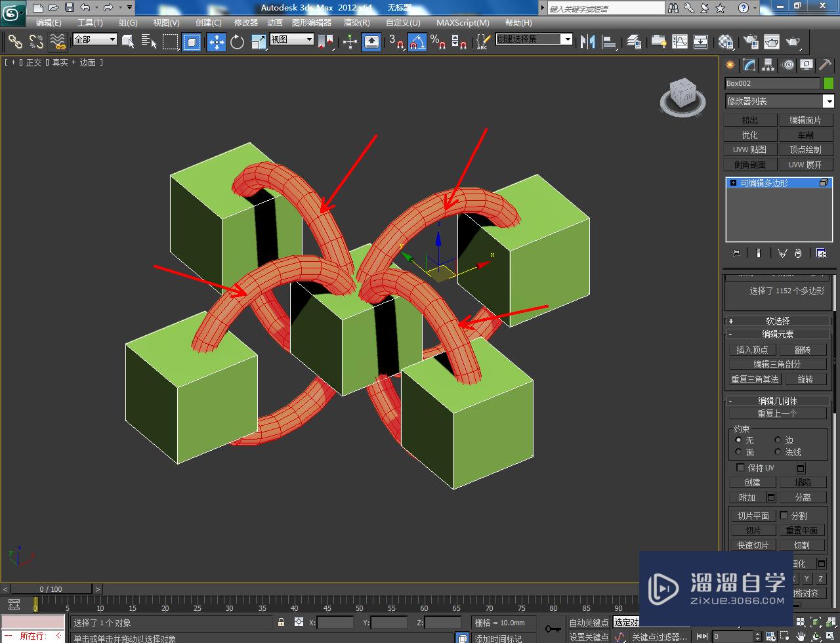Select constraint 面 radio button
Screen dimensions: 840x643
(739, 452)
